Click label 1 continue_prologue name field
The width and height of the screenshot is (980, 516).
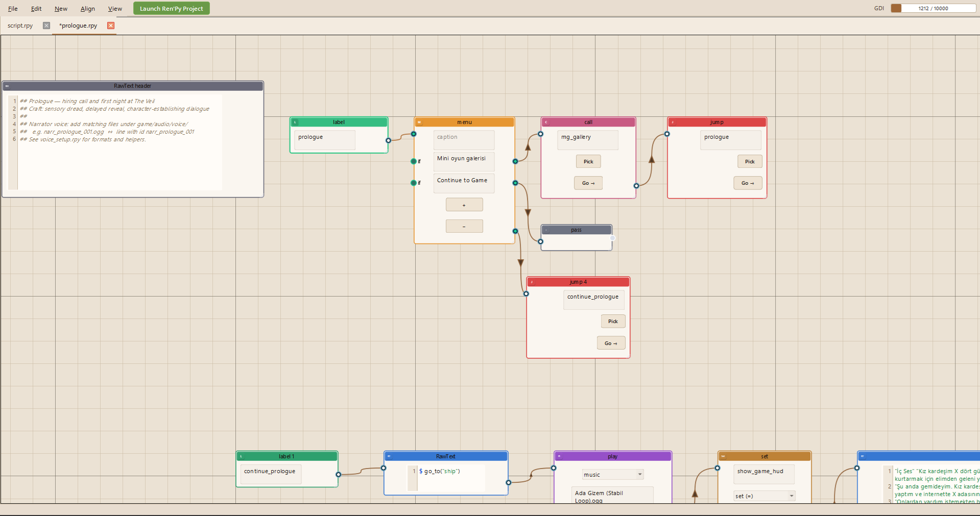tap(271, 474)
